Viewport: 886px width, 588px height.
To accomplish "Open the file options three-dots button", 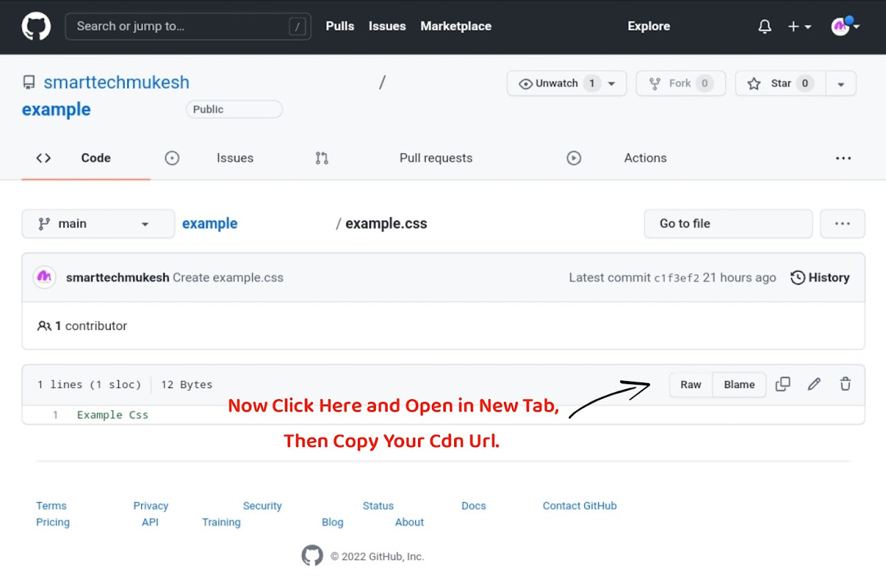I will point(842,223).
